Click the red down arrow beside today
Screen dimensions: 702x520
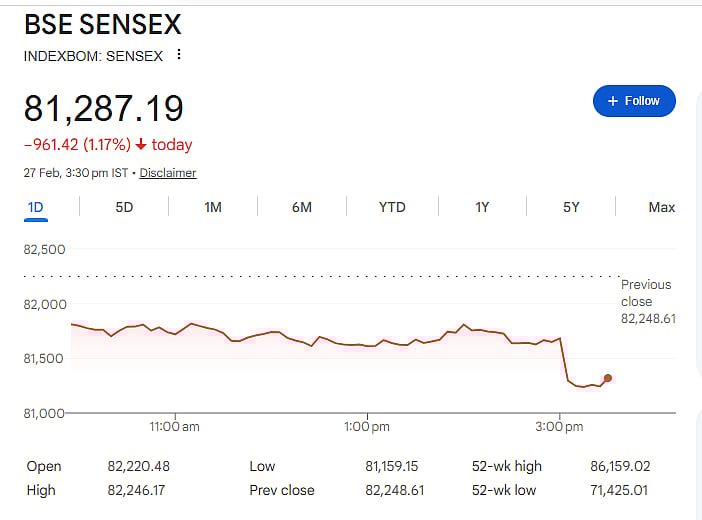point(141,145)
